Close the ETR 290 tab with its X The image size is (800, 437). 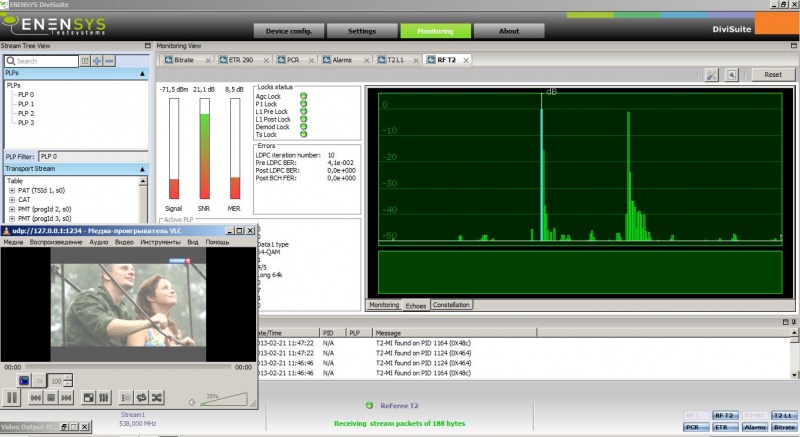264,60
